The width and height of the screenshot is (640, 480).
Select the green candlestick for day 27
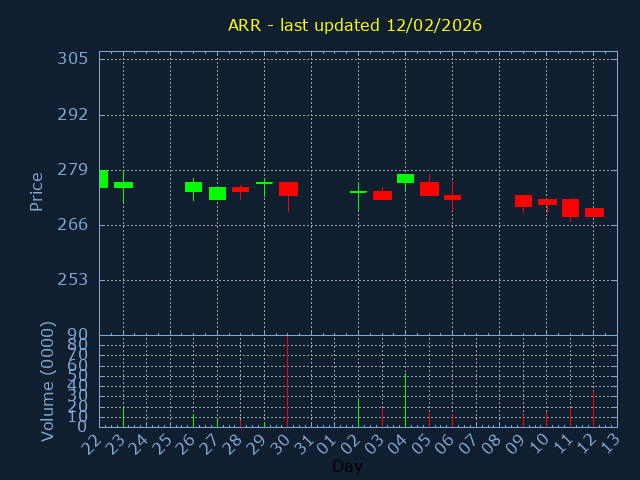(218, 193)
